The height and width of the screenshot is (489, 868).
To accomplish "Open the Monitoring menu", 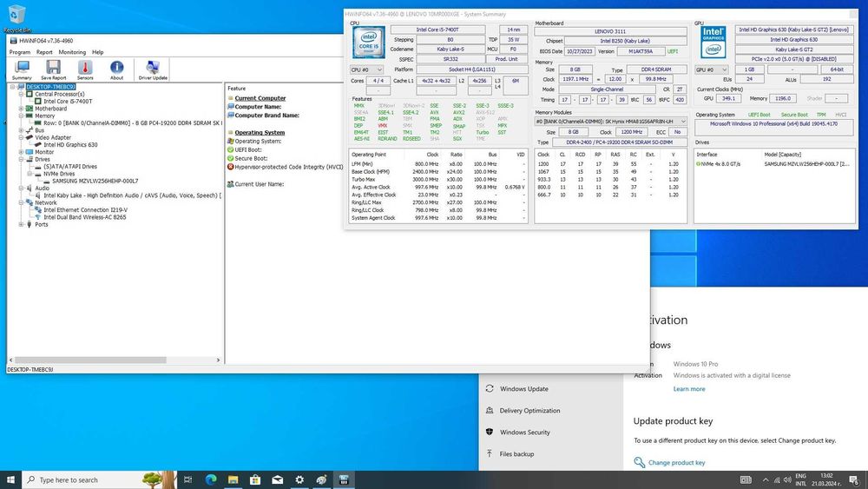I will coord(72,52).
